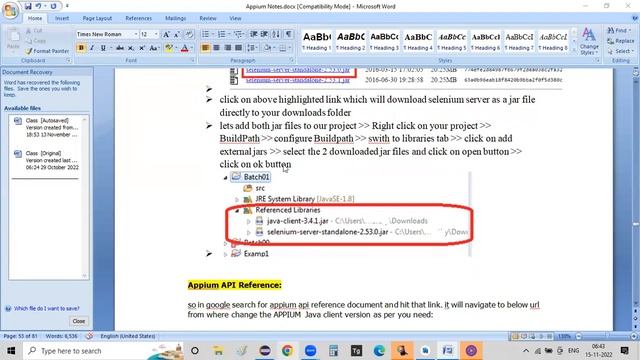640x360 pixels.
Task: Apply superscript formatting
Action: (142, 48)
